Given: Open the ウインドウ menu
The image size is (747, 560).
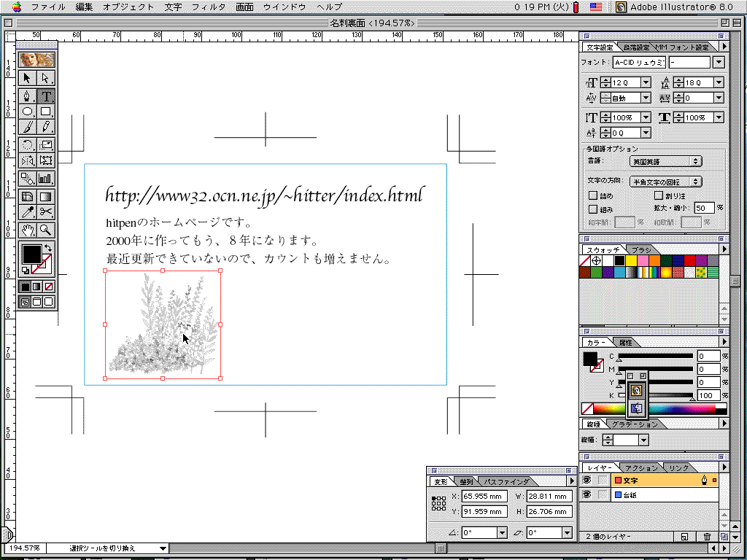Looking at the screenshot, I should point(285,7).
